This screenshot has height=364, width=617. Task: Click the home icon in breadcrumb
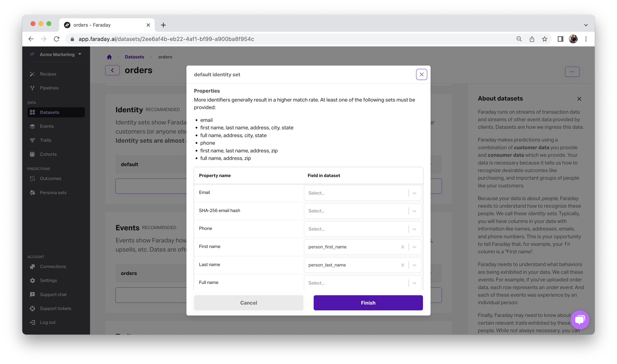(109, 57)
